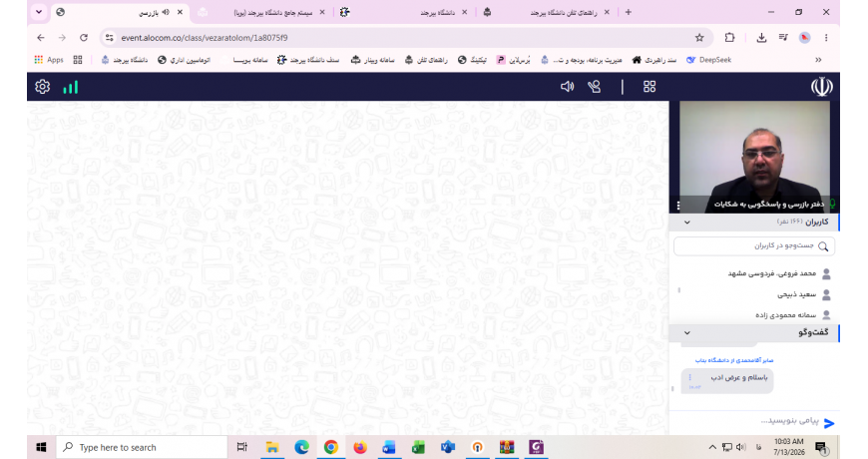The width and height of the screenshot is (868, 459).
Task: Reload the current page
Action: (x=84, y=38)
